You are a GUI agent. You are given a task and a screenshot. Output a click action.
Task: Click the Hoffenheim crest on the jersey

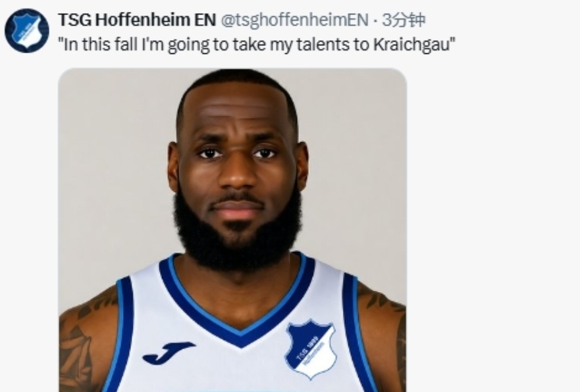pyautogui.click(x=311, y=349)
